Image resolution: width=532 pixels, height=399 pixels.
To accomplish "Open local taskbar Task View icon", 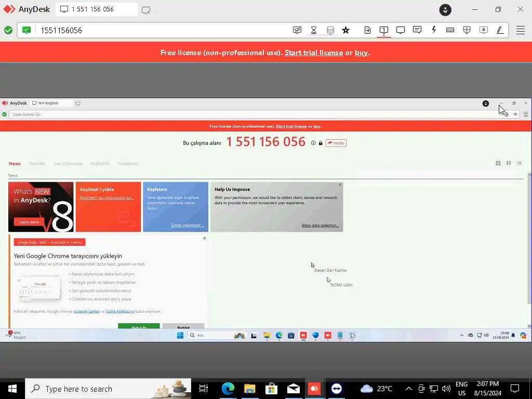I will pyautogui.click(x=203, y=389).
